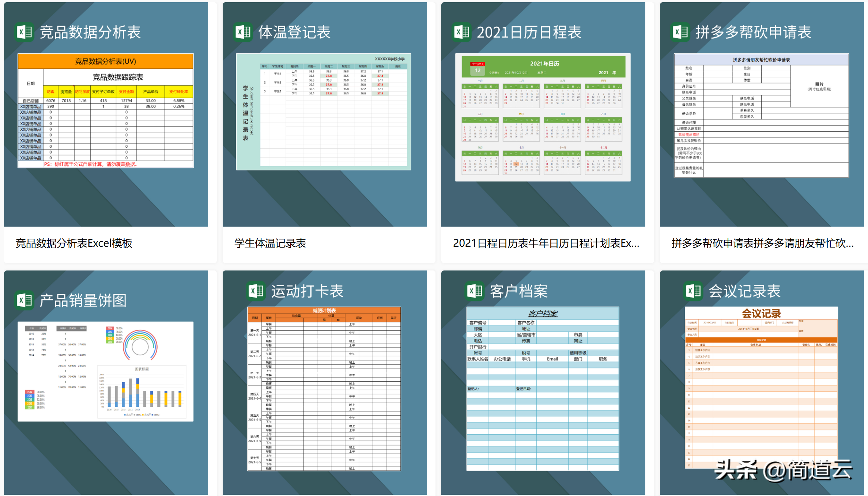868x496 pixels.
Task: Click Excel icon on 拼多多帮砍申请表 card
Action: (680, 32)
